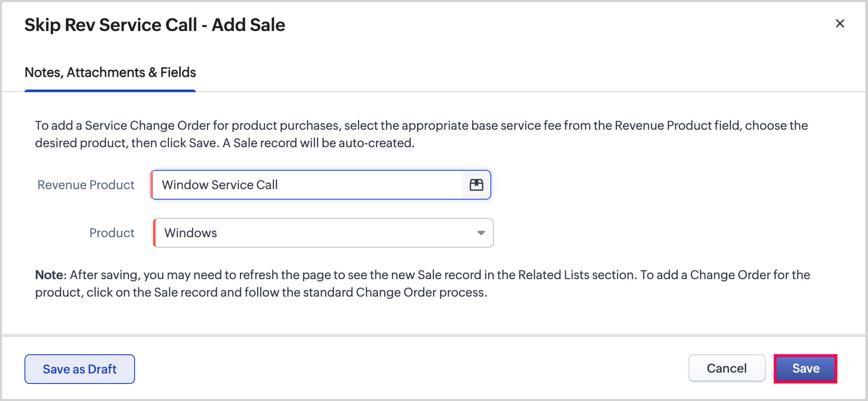Click the Product field label
The image size is (868, 401).
[x=111, y=233]
